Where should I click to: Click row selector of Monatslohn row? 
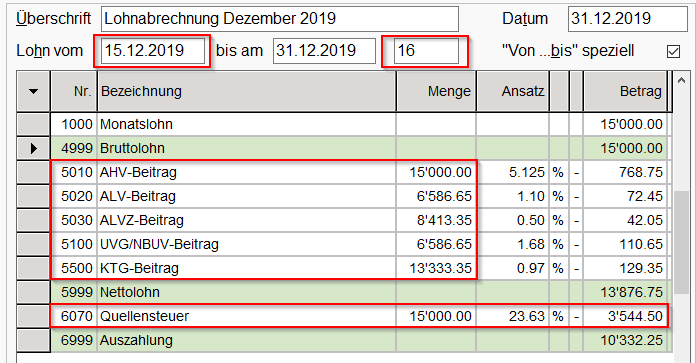(x=33, y=124)
